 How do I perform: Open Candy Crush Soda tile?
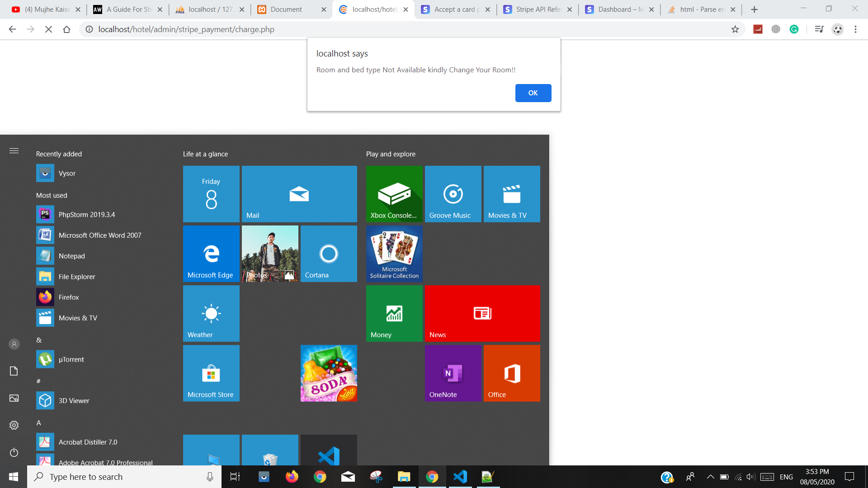tap(329, 373)
